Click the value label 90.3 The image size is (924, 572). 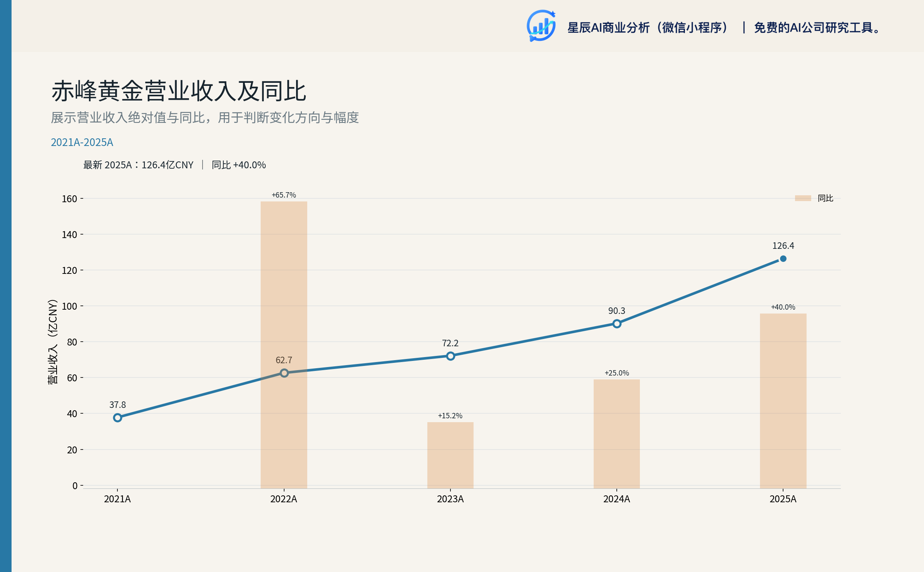click(x=617, y=311)
